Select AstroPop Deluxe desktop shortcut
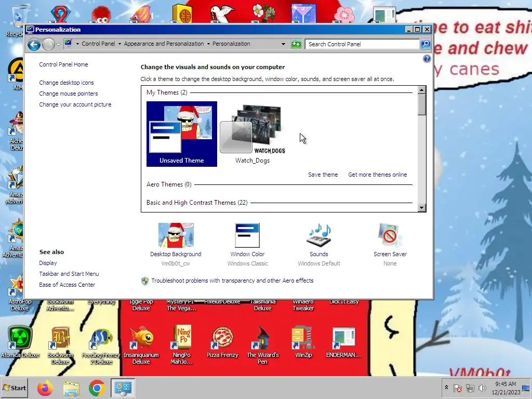This screenshot has height=399, width=532. tap(20, 294)
